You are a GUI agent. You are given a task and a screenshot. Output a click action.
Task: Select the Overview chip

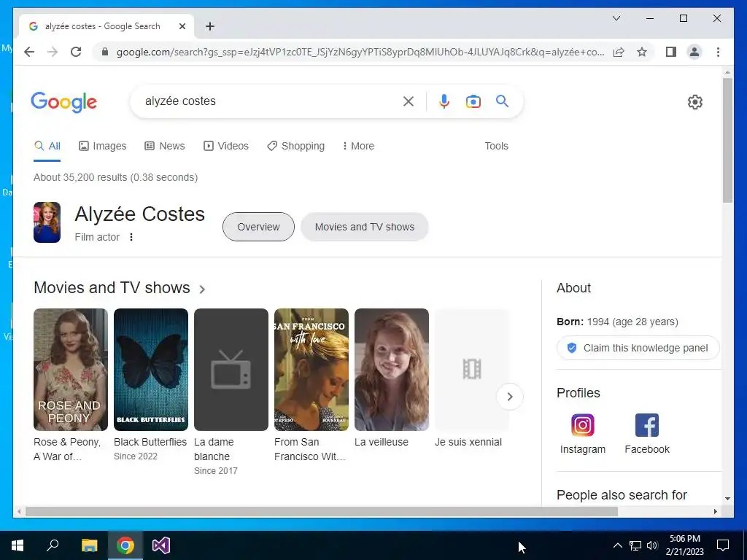click(258, 227)
